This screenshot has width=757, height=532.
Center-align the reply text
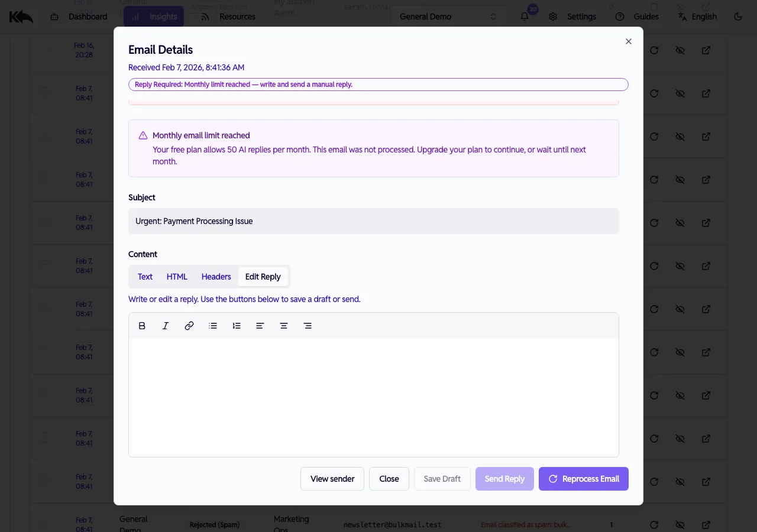click(284, 326)
